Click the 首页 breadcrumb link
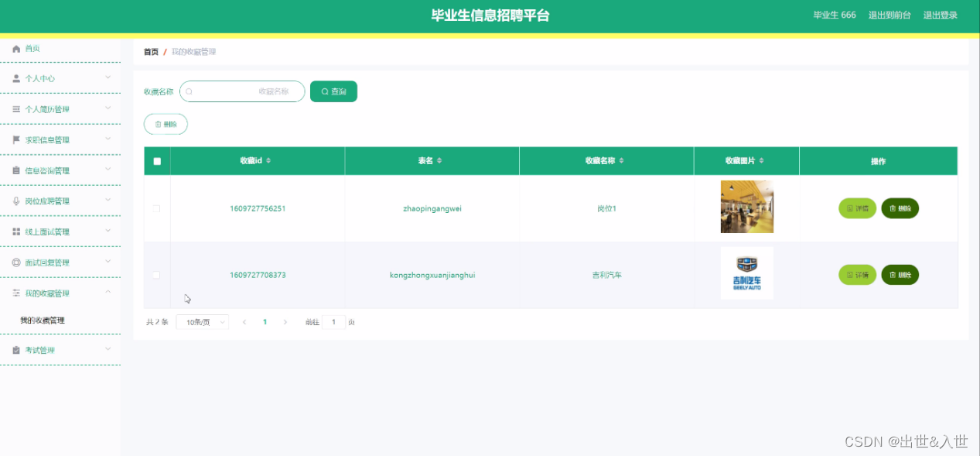Screen dimensions: 980x456 (x=151, y=52)
